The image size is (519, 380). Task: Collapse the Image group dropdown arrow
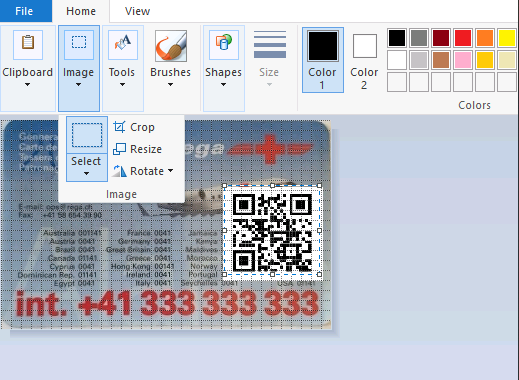tap(78, 84)
